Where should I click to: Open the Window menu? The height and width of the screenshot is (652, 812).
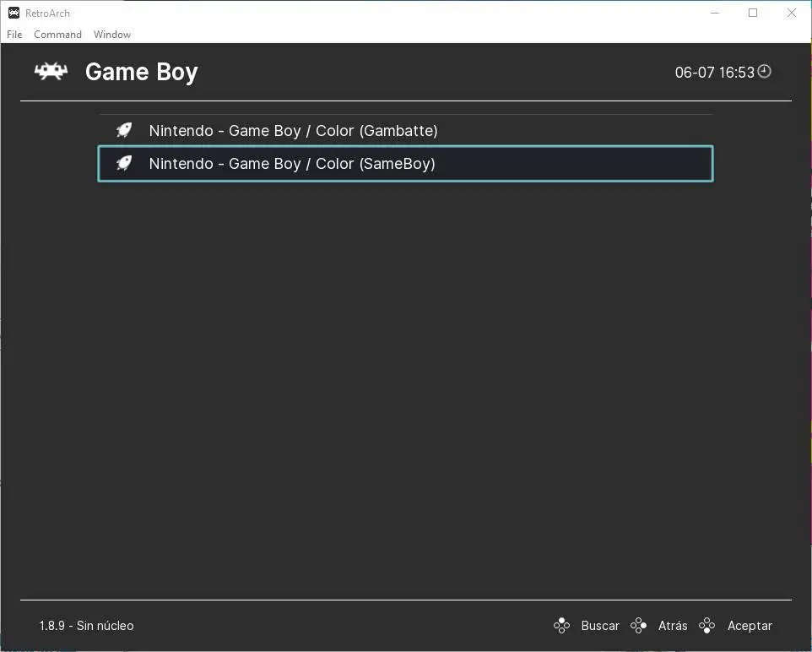[x=112, y=35]
